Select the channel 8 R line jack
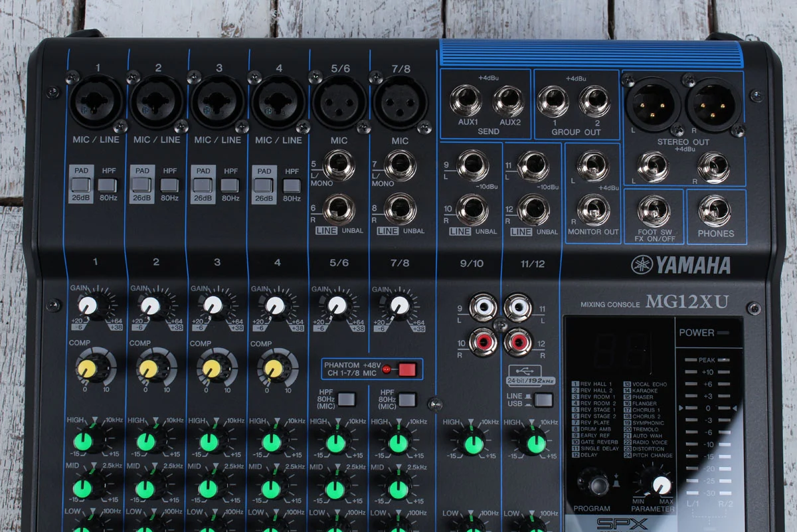Image resolution: width=797 pixels, height=532 pixels. click(x=400, y=209)
